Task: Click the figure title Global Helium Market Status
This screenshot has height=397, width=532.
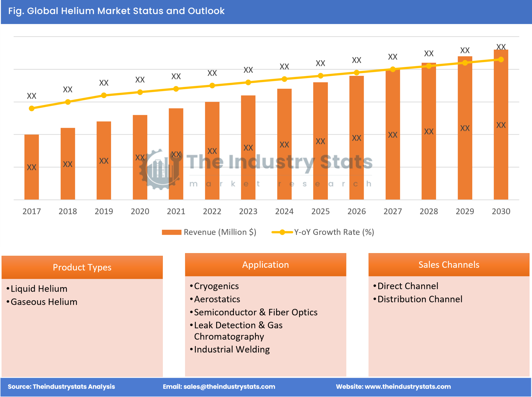Action: click(x=116, y=11)
